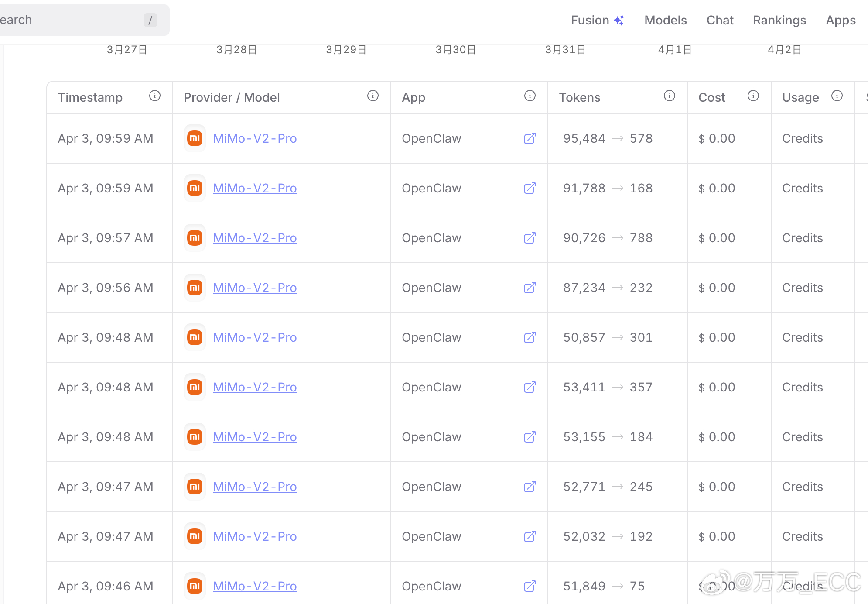
Task: Click info icon next to Usage header
Action: tap(837, 96)
